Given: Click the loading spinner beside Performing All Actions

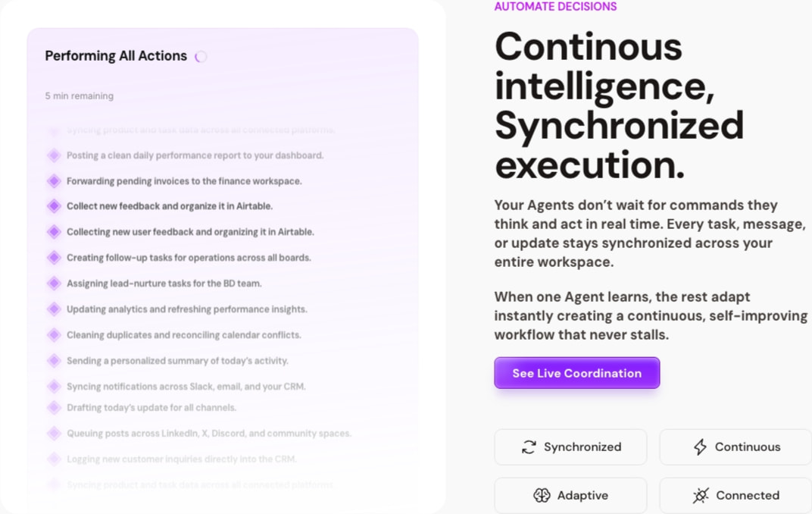Looking at the screenshot, I should [201, 56].
